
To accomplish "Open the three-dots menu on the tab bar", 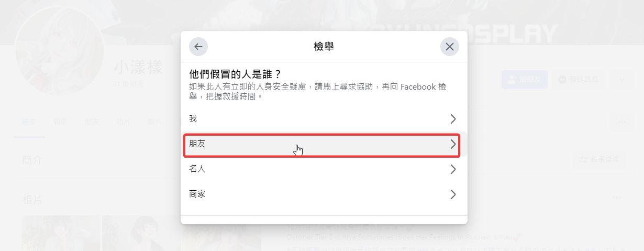I will [621, 122].
